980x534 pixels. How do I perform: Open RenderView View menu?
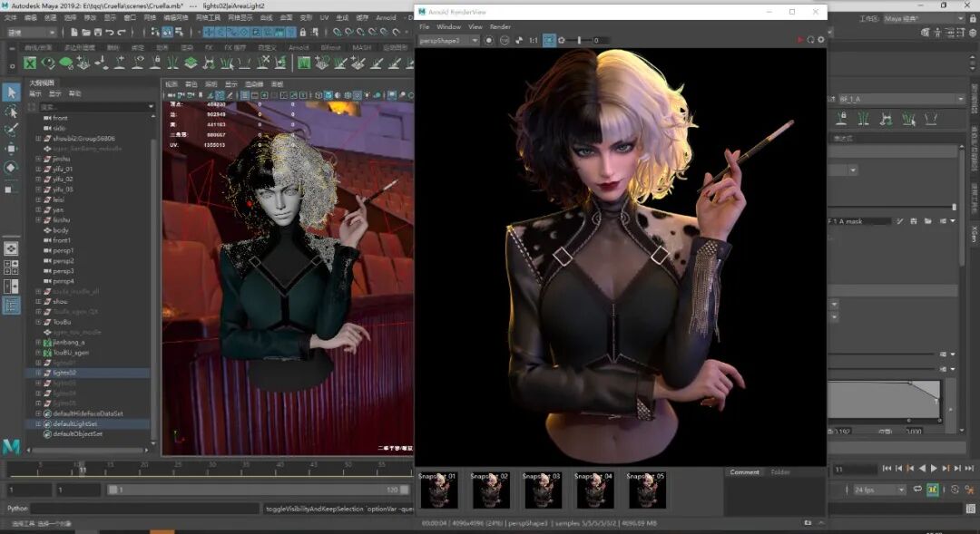(475, 27)
